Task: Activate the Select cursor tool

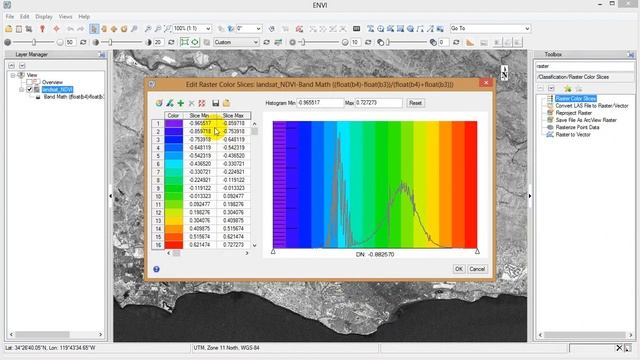Action: click(x=94, y=29)
